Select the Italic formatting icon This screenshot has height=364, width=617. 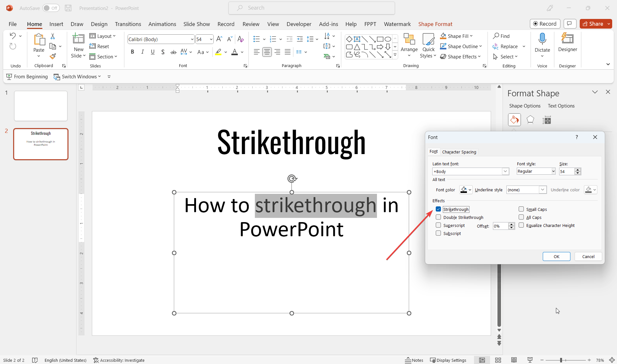point(143,52)
